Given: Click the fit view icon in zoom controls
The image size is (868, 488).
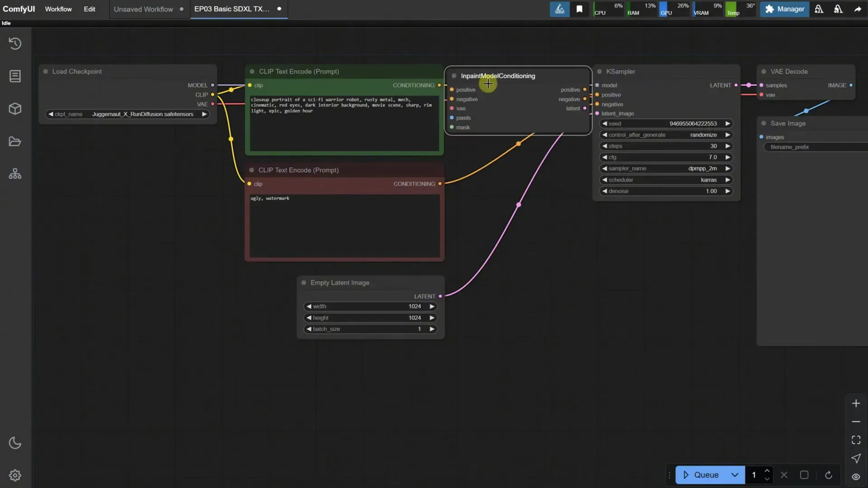Looking at the screenshot, I should 856,440.
